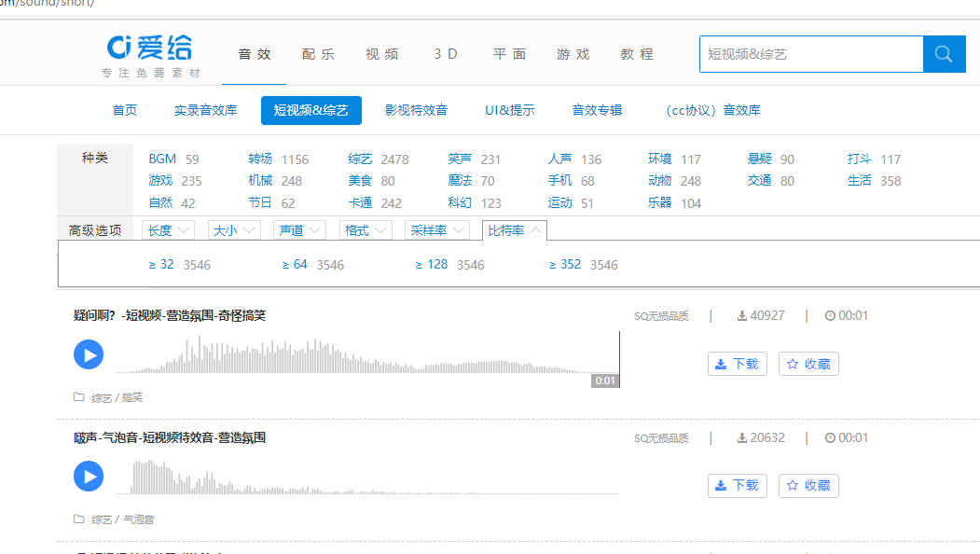Viewport: 980px width, 554px height.
Task: Click the blue search magnifier icon
Action: (x=944, y=54)
